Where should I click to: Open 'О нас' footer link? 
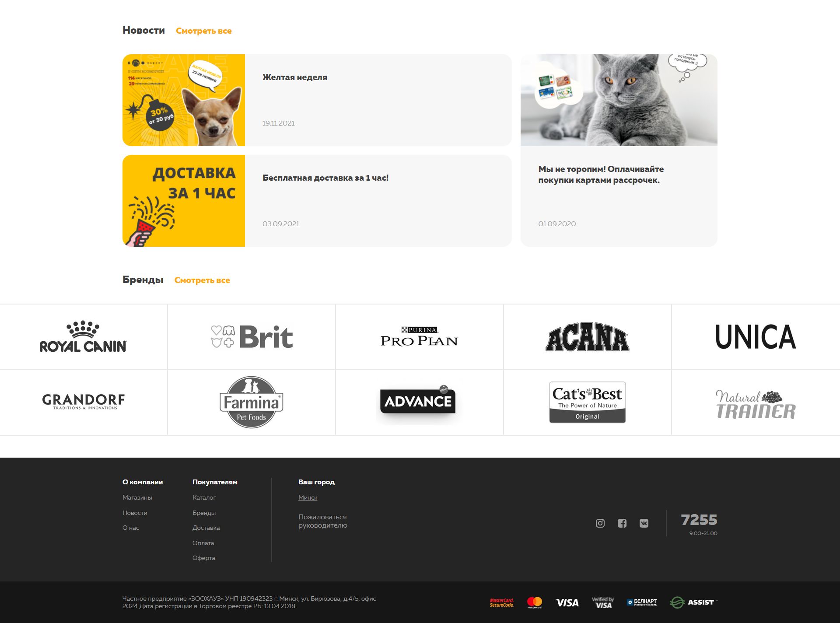tap(131, 528)
